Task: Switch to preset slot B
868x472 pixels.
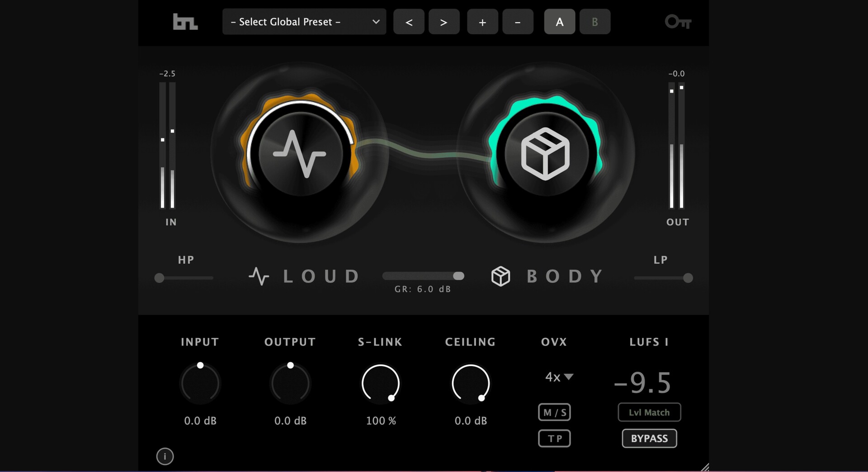Action: (595, 22)
